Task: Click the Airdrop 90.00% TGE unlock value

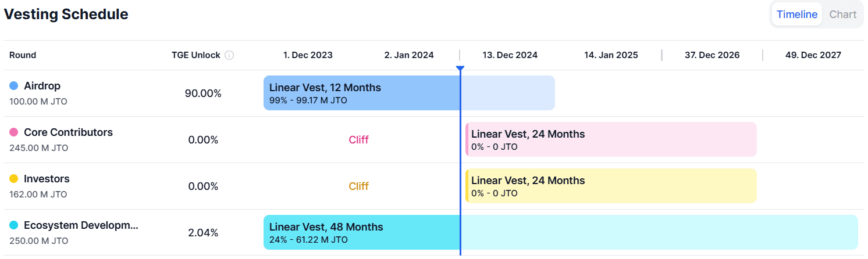Action: pos(203,93)
